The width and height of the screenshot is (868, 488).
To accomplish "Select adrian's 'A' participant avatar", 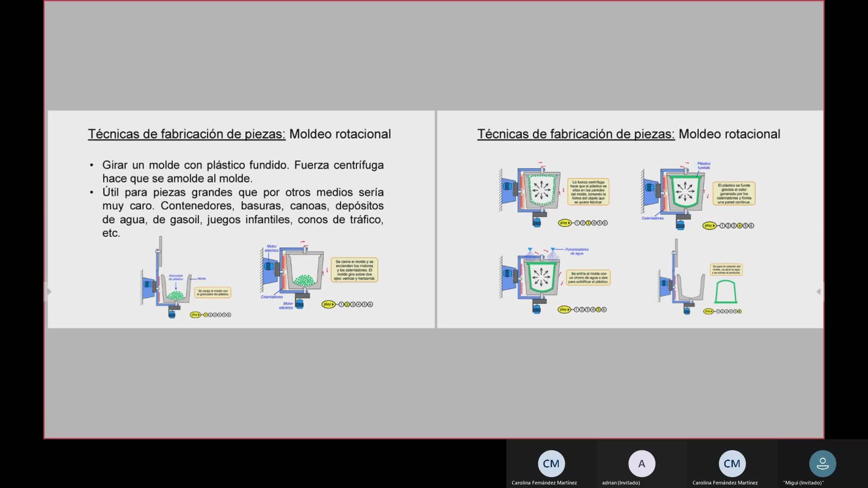I will 642,464.
